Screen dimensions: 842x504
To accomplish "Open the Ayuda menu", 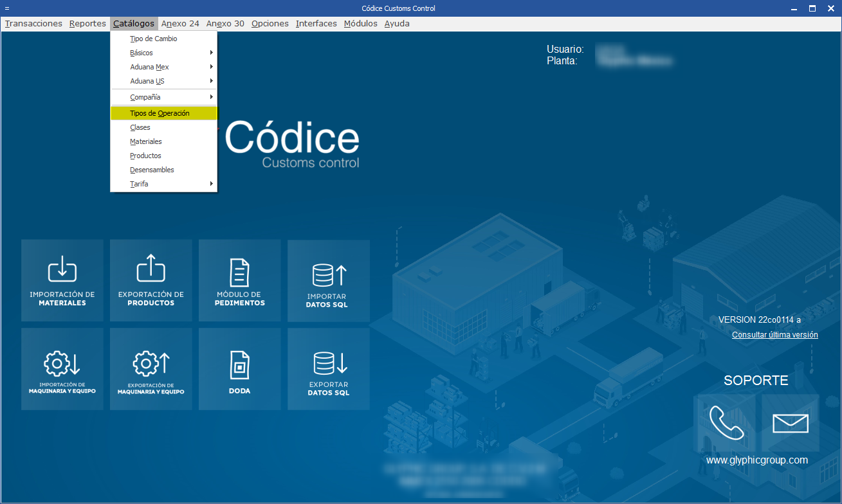I will coord(397,24).
